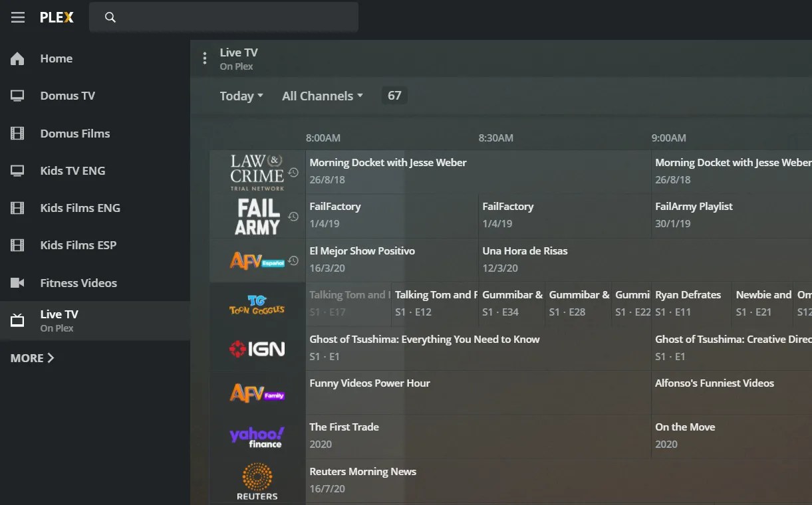The height and width of the screenshot is (505, 812).
Task: Select the FailArmy channel logo
Action: pos(257,216)
